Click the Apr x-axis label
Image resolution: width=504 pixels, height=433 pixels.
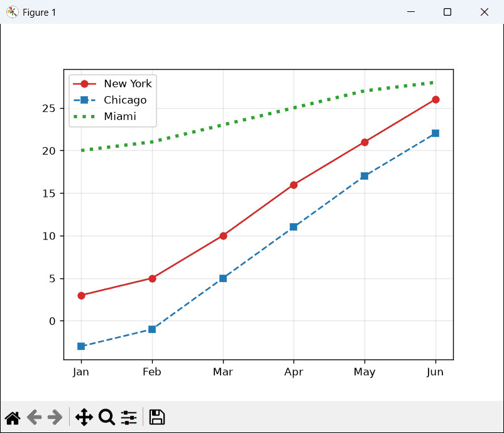coord(293,372)
